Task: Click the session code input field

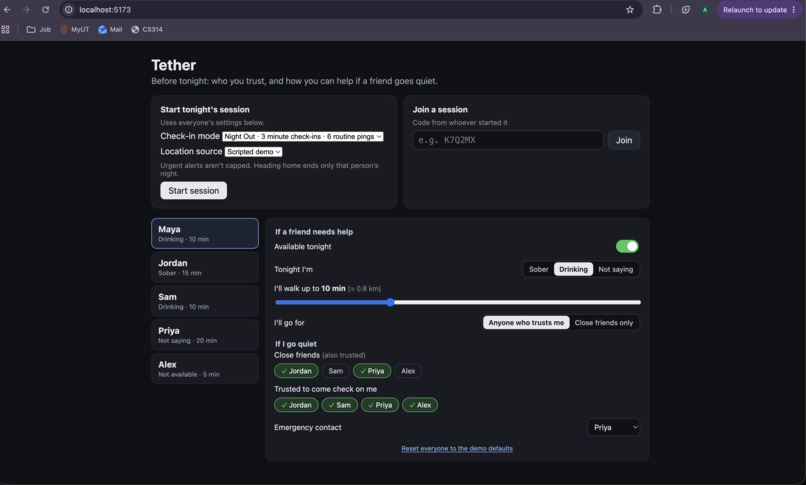Action: coord(507,140)
